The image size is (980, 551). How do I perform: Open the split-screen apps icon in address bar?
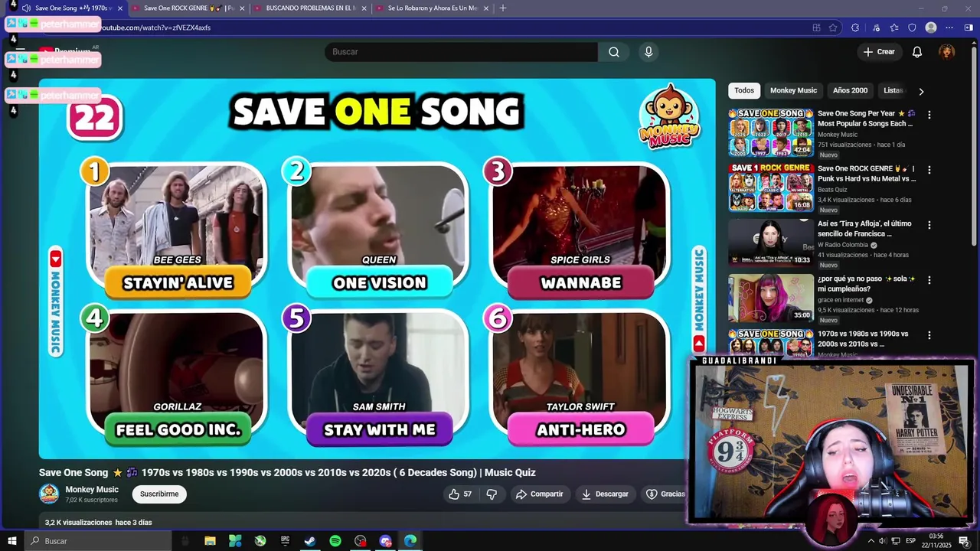(816, 28)
